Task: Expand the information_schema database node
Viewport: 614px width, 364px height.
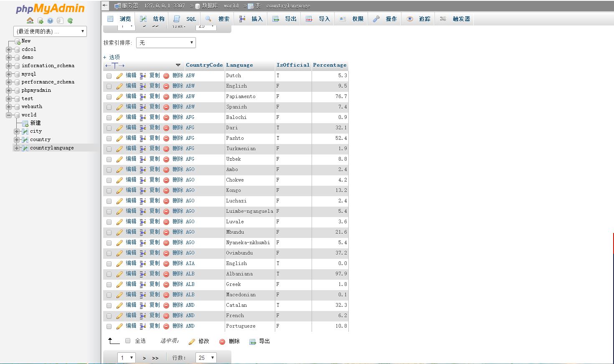Action: [x=9, y=66]
